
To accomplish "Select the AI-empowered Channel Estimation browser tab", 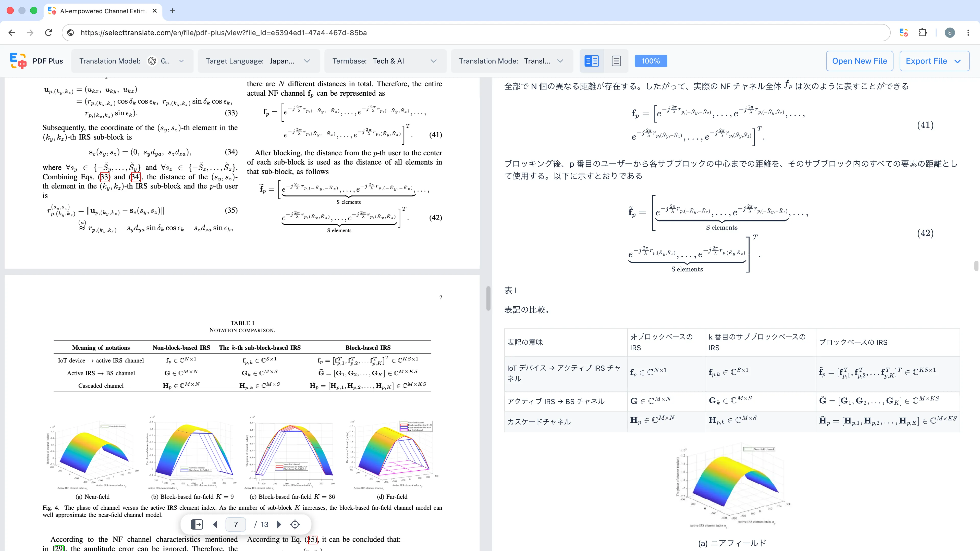I will pyautogui.click(x=103, y=11).
